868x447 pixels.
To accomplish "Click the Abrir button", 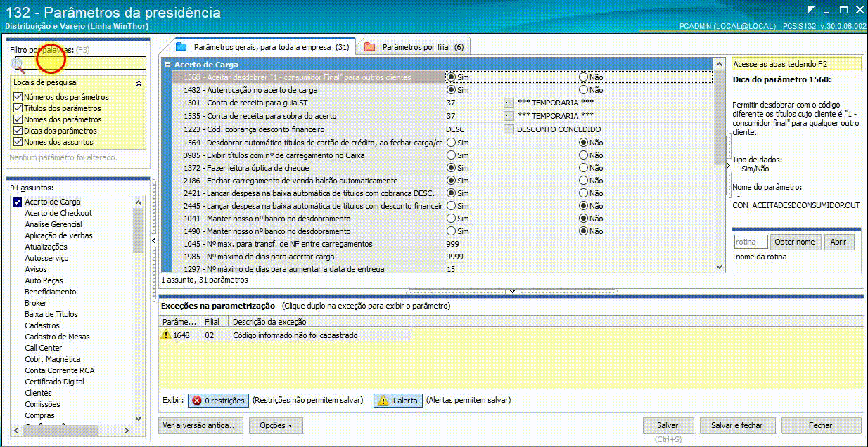I will pyautogui.click(x=838, y=242).
